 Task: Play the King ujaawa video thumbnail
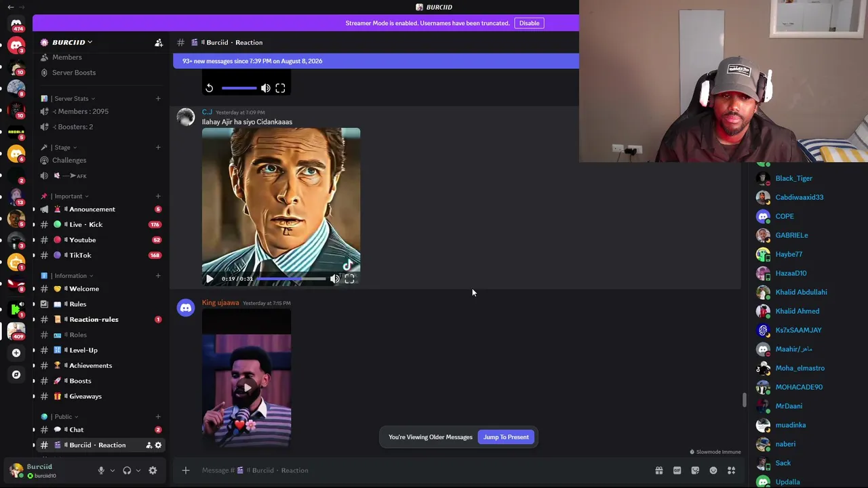click(247, 388)
